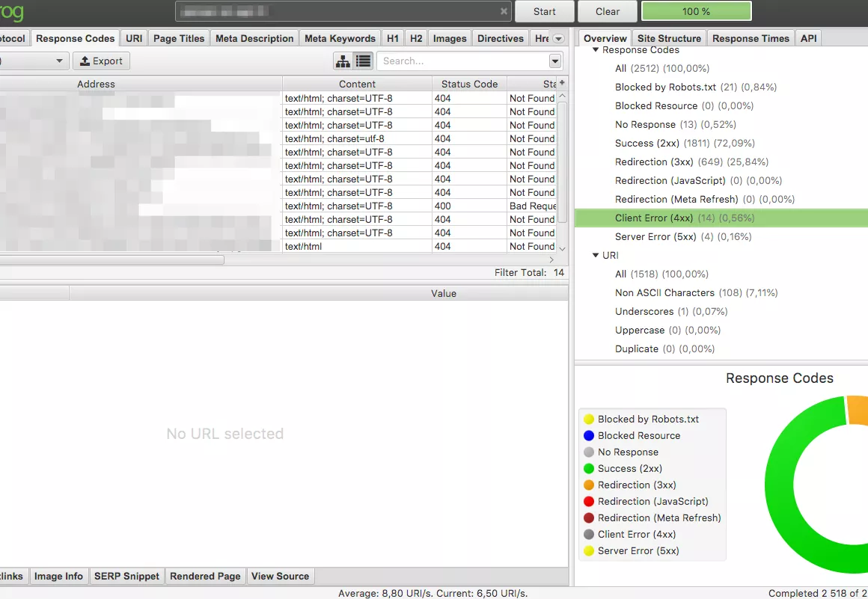Click the green Success (2xx) legend dot
Screen dimensions: 868x599
pyautogui.click(x=589, y=469)
